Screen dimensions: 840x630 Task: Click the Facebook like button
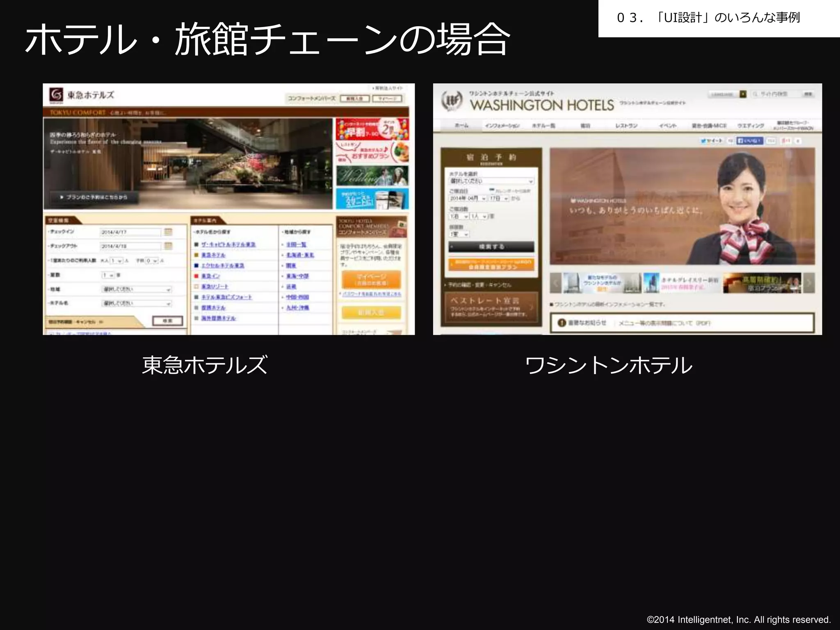coord(749,141)
